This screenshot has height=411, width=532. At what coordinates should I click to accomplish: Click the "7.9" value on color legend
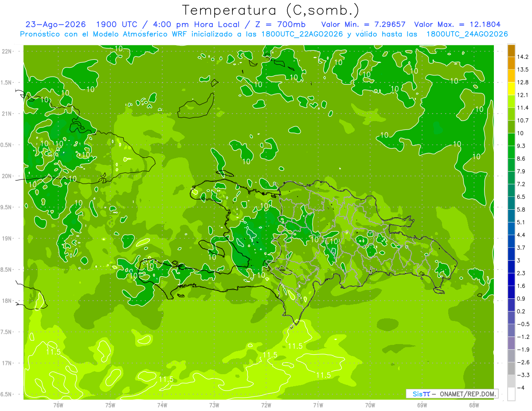pyautogui.click(x=521, y=171)
